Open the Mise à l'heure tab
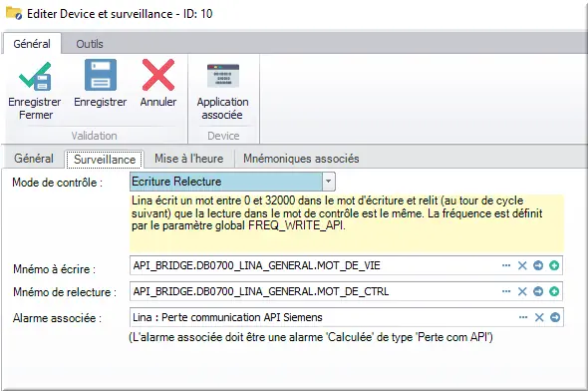The width and height of the screenshot is (588, 391). pos(189,159)
